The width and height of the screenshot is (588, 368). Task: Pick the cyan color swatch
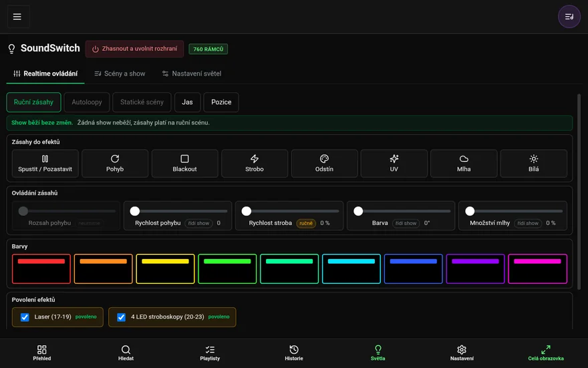(x=351, y=269)
